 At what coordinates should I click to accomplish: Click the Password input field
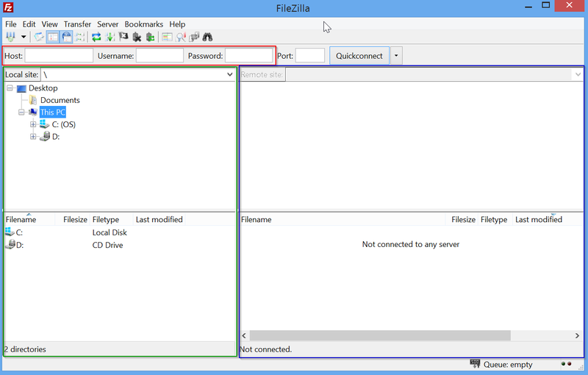pos(248,55)
